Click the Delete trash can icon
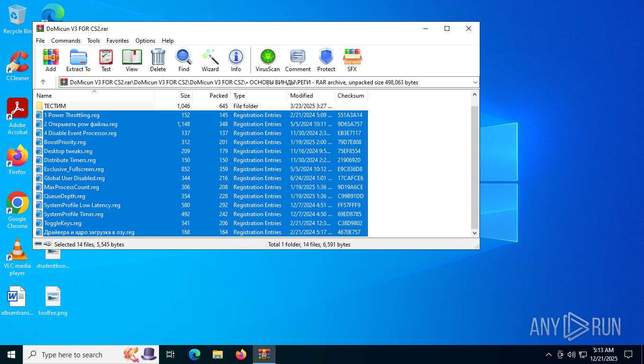Viewport: 644px width, 364px height. coord(158,60)
